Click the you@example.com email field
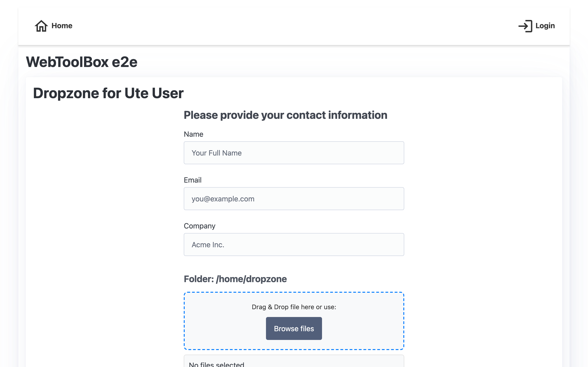 294,199
